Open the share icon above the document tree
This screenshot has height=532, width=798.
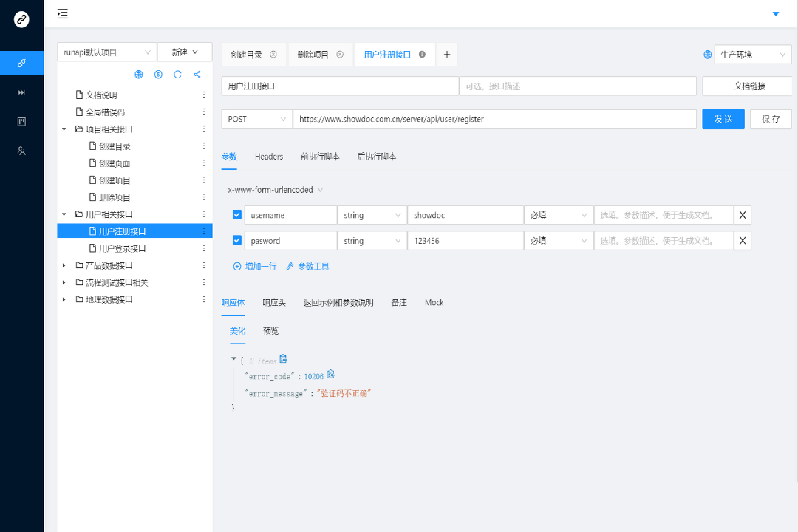(197, 75)
